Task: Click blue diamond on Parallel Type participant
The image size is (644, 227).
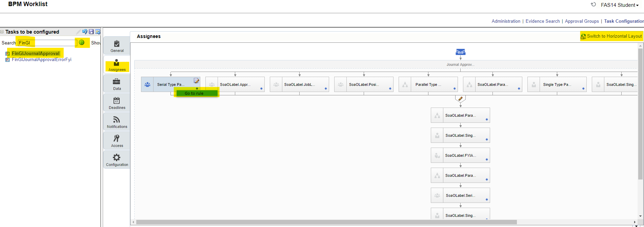Action: [x=455, y=89]
